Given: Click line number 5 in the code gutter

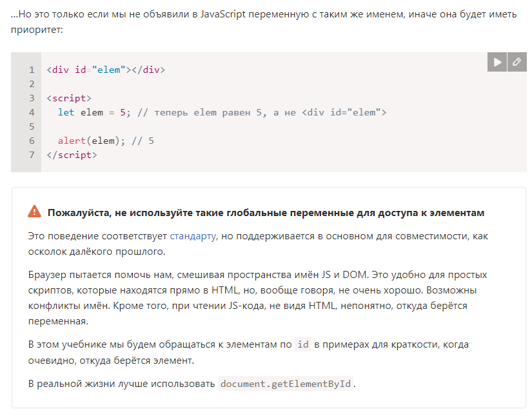Looking at the screenshot, I should click(32, 126).
